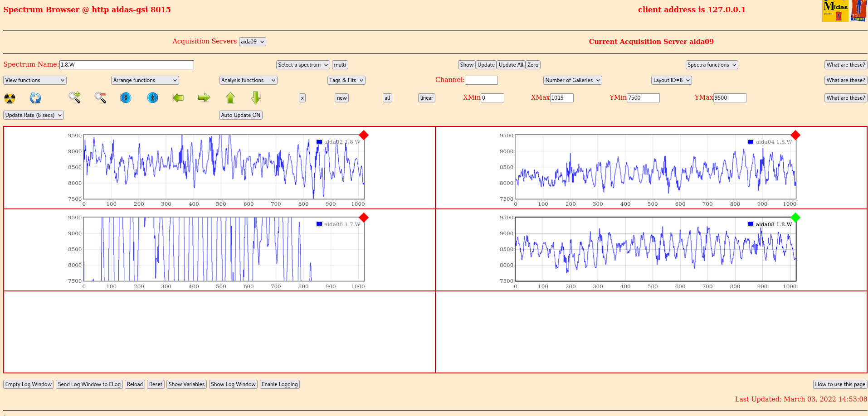
Task: Click the green up arrow icon
Action: tap(230, 97)
